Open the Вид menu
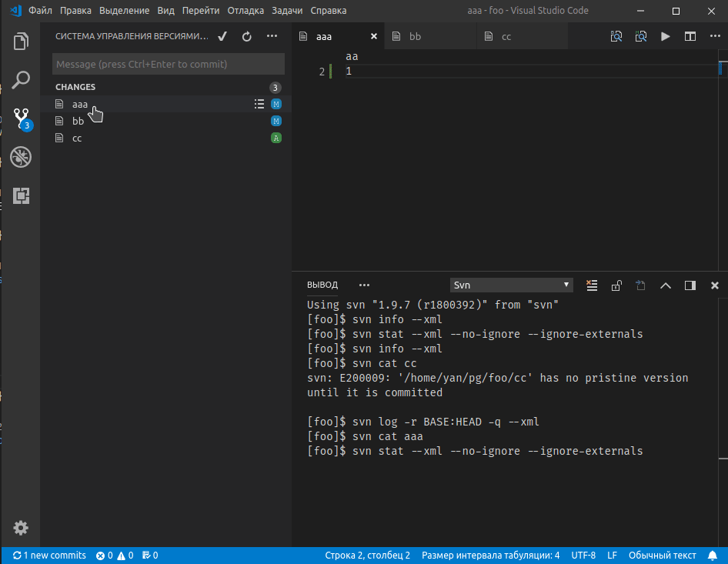Viewport: 728px width, 564px height. click(165, 10)
